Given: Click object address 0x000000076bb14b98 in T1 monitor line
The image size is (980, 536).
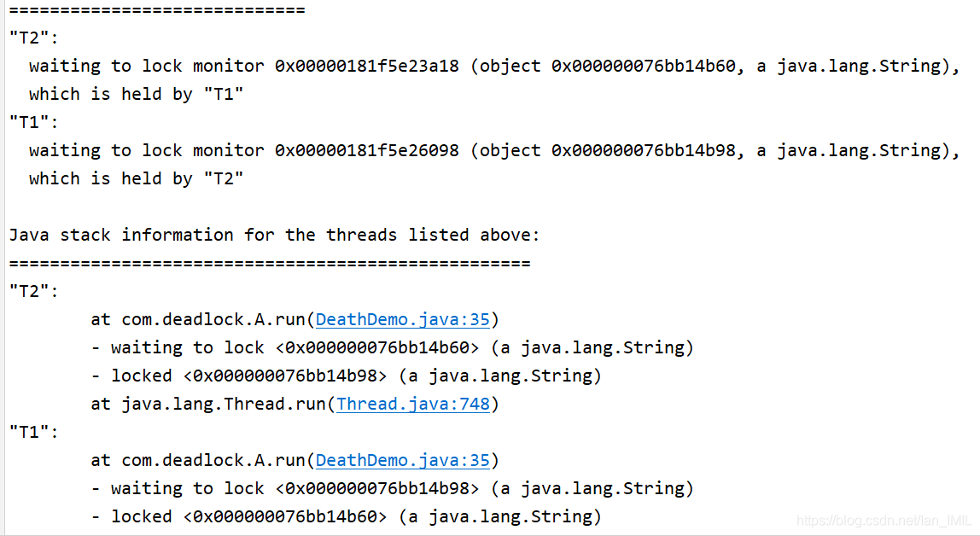Looking at the screenshot, I should [x=644, y=150].
